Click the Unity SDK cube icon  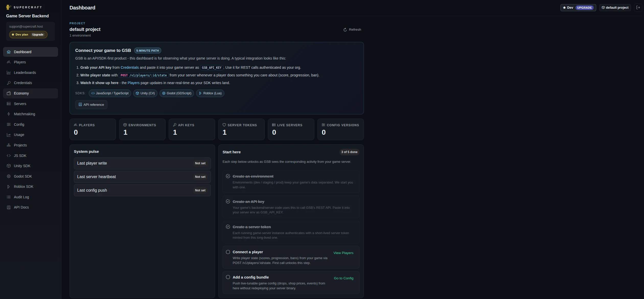(x=9, y=166)
